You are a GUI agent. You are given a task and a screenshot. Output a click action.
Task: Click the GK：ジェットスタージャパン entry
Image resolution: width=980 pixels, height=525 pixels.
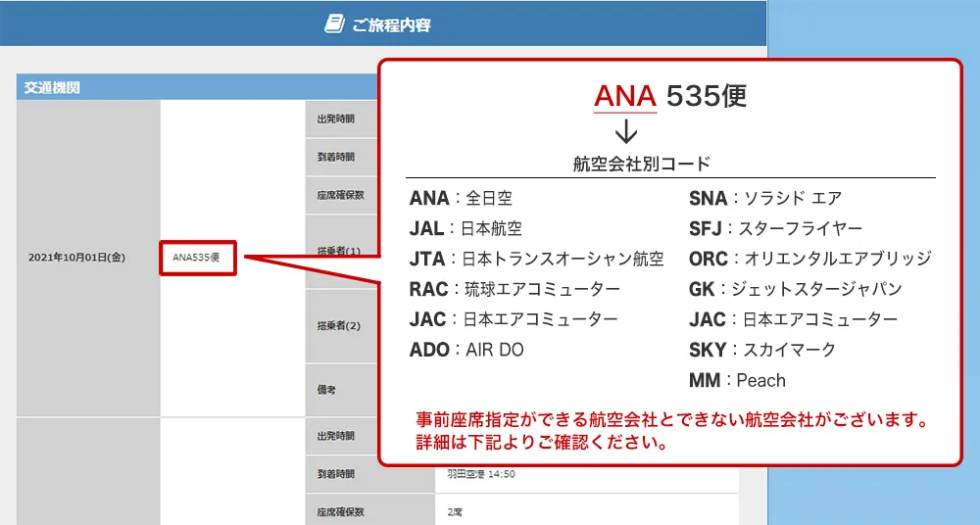(796, 289)
